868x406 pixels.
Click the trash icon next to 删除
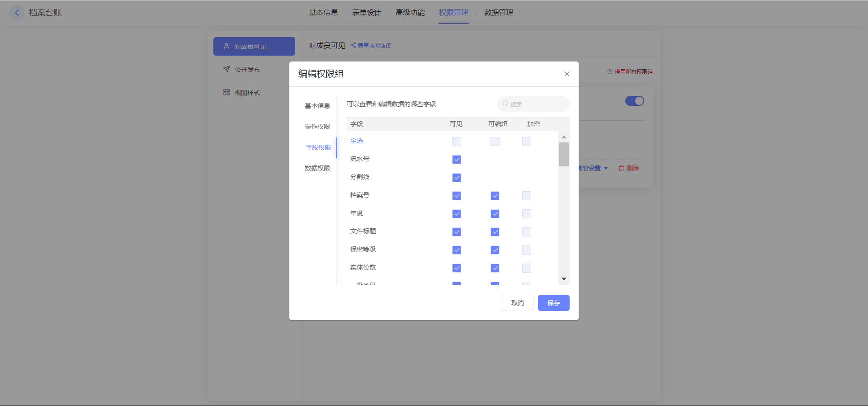click(621, 168)
